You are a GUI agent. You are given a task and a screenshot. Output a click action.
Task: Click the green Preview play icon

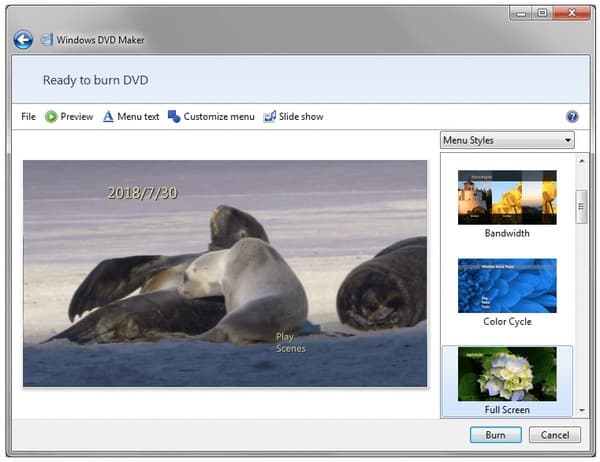(x=51, y=116)
